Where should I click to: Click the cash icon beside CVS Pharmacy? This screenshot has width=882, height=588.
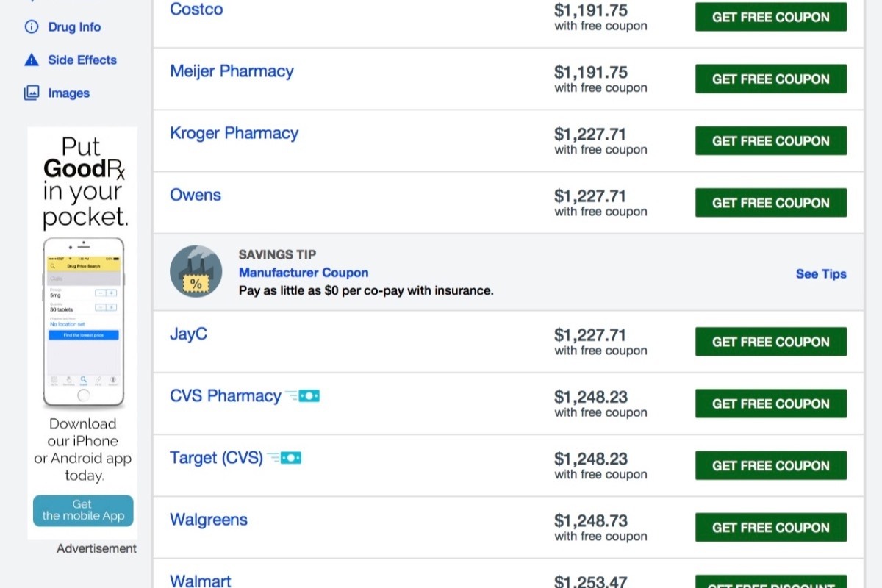[x=302, y=396]
